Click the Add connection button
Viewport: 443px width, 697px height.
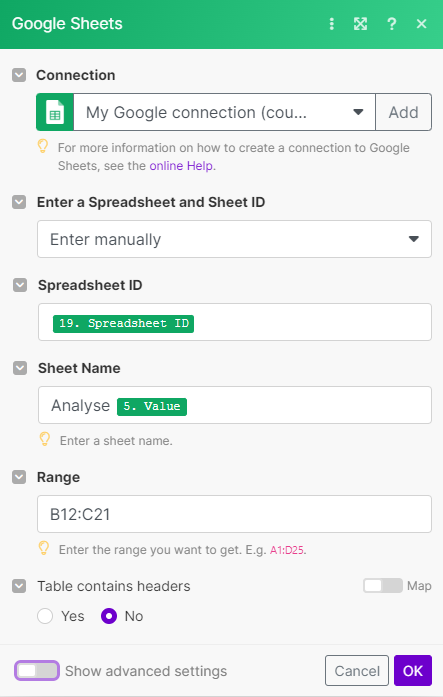[x=403, y=112]
